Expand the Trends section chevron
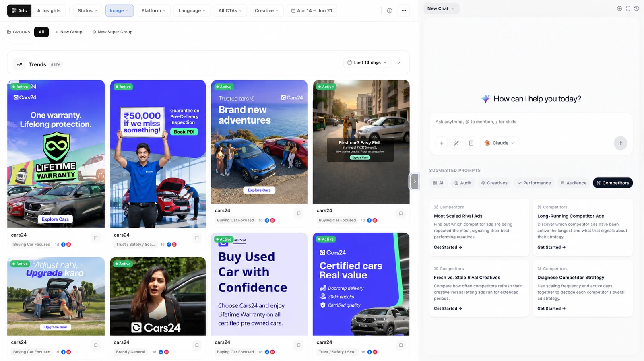644x361 pixels. [399, 62]
